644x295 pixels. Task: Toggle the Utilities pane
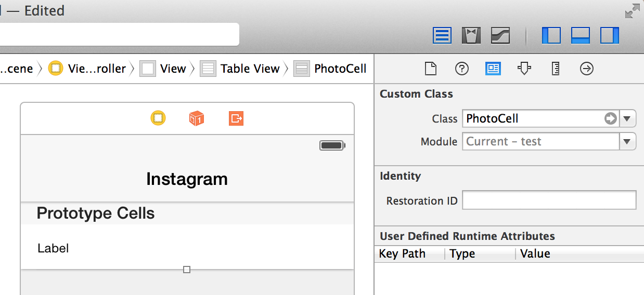[x=610, y=35]
